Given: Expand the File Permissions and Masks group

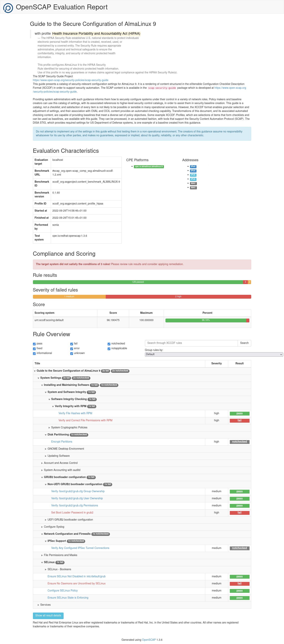Looking at the screenshot, I should (x=61, y=555).
